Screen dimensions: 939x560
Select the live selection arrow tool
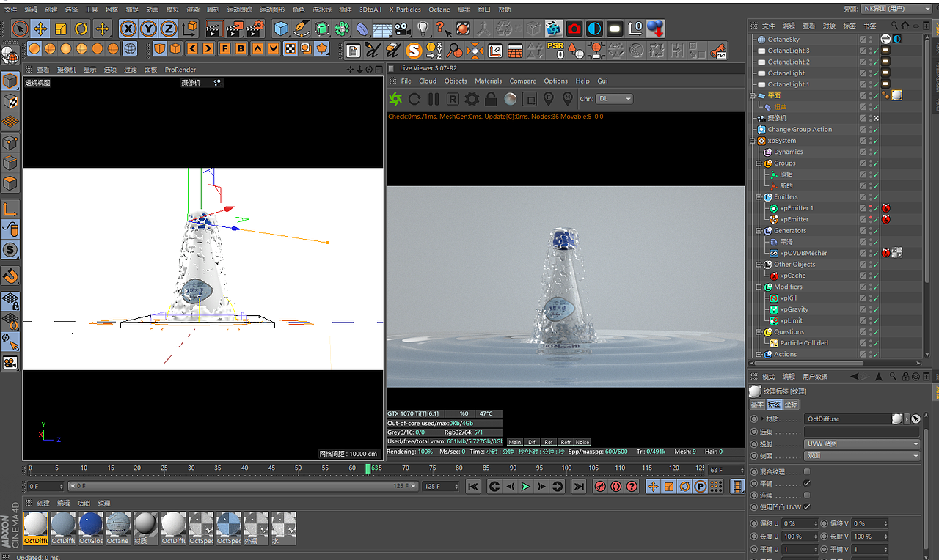20,29
